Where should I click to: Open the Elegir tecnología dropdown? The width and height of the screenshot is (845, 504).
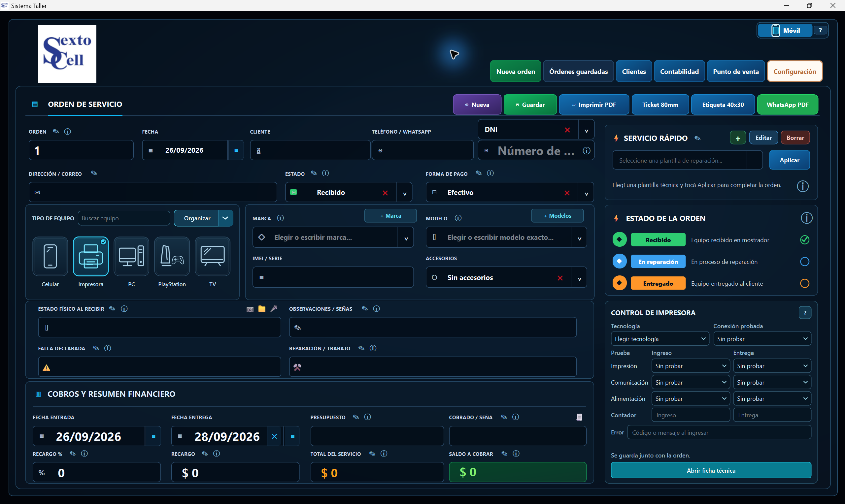660,339
